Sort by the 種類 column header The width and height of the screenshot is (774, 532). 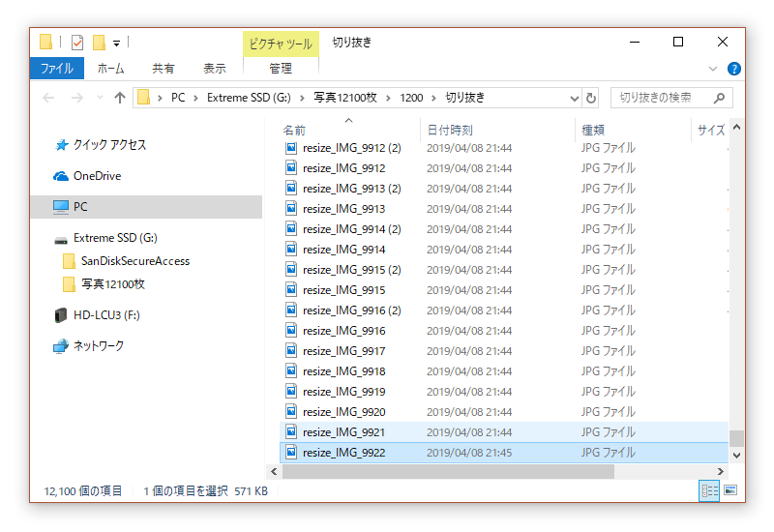[593, 131]
